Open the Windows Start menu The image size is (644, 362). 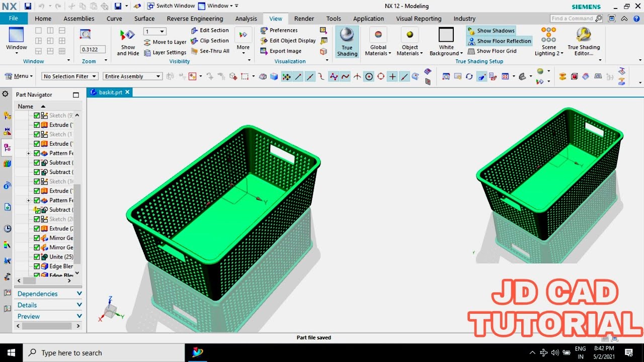[x=11, y=353]
